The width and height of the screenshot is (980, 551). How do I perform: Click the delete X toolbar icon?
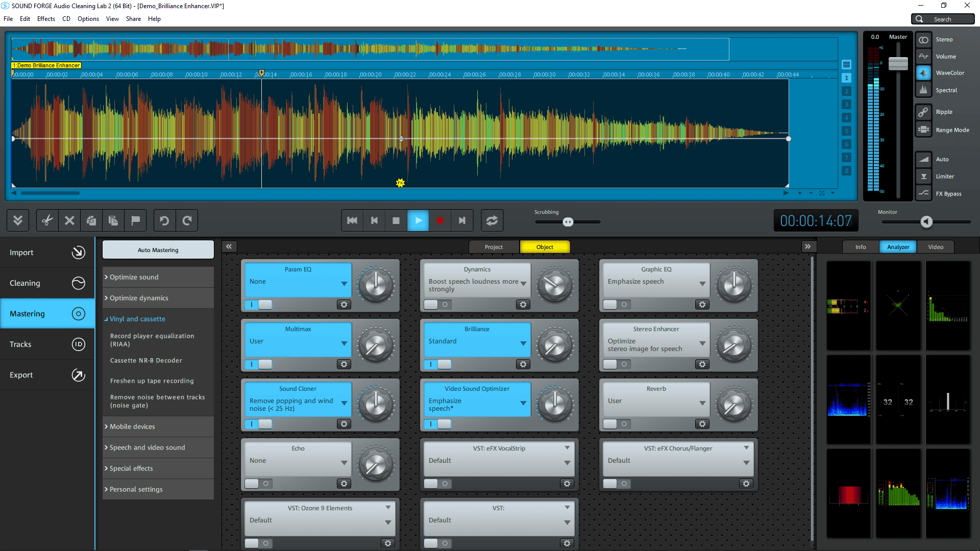[69, 220]
